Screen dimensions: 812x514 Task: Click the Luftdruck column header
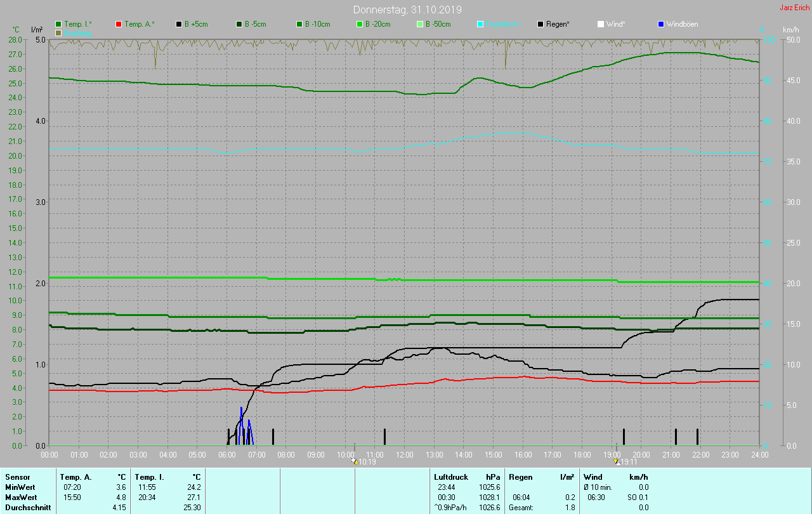coord(450,477)
